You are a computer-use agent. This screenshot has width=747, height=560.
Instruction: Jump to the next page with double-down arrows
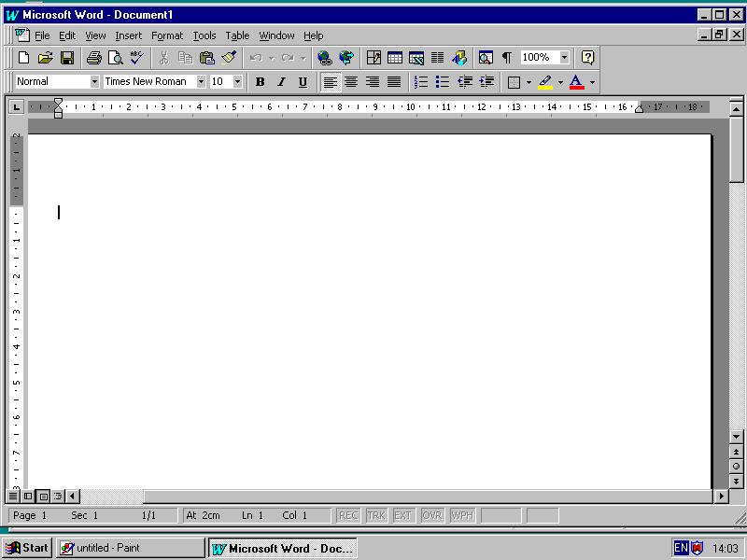click(736, 482)
